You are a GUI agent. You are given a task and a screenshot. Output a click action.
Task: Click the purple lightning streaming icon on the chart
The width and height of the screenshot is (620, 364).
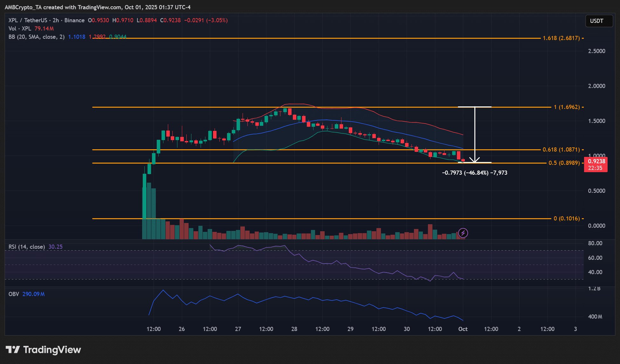pyautogui.click(x=463, y=233)
